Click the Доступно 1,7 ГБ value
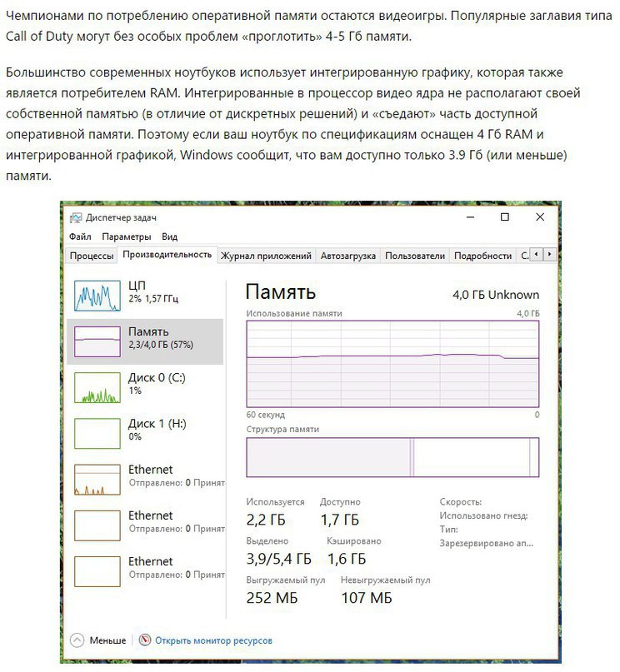Viewport: 620px width, 672px height. pos(340,520)
